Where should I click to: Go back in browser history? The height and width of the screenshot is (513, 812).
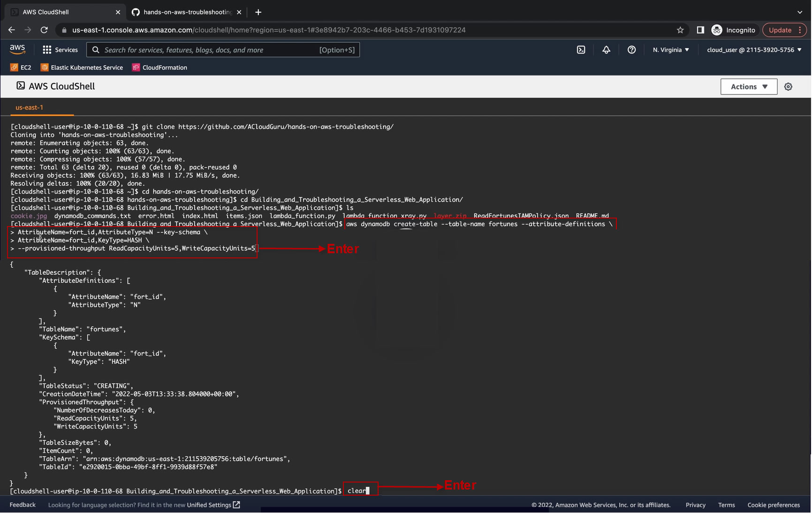coord(12,30)
